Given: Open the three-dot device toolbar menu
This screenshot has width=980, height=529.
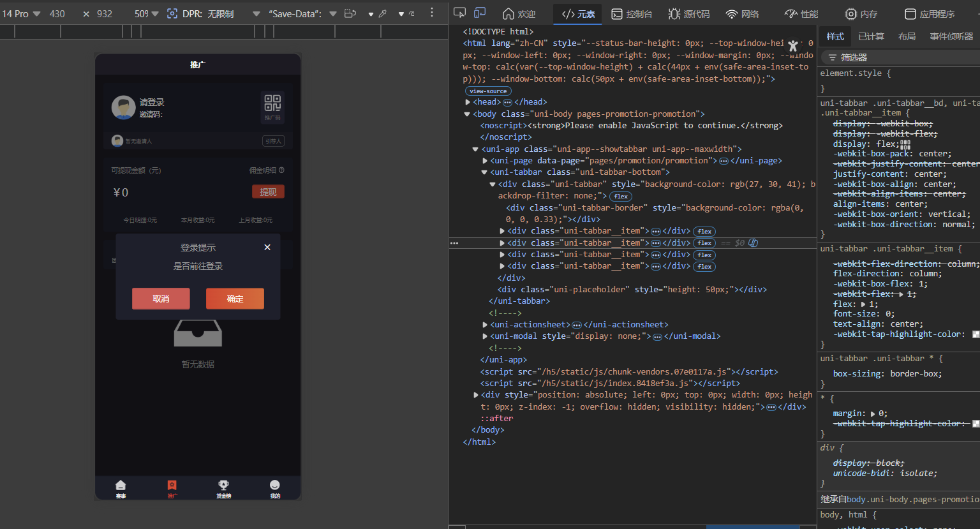Looking at the screenshot, I should pos(432,13).
